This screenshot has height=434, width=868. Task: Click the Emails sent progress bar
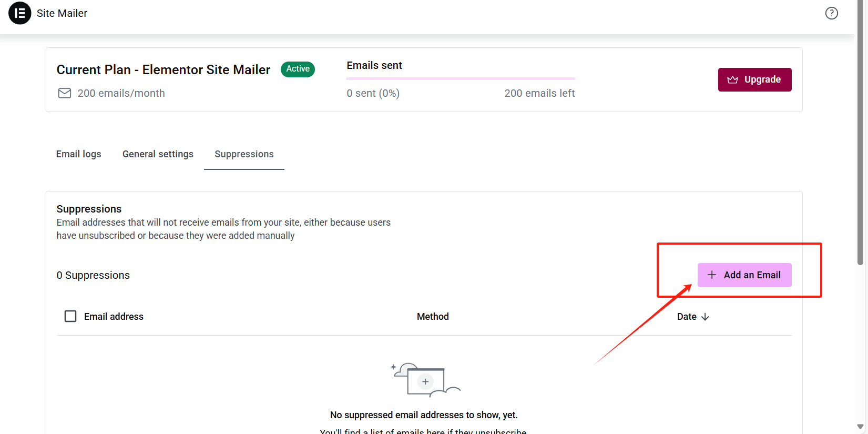click(461, 78)
